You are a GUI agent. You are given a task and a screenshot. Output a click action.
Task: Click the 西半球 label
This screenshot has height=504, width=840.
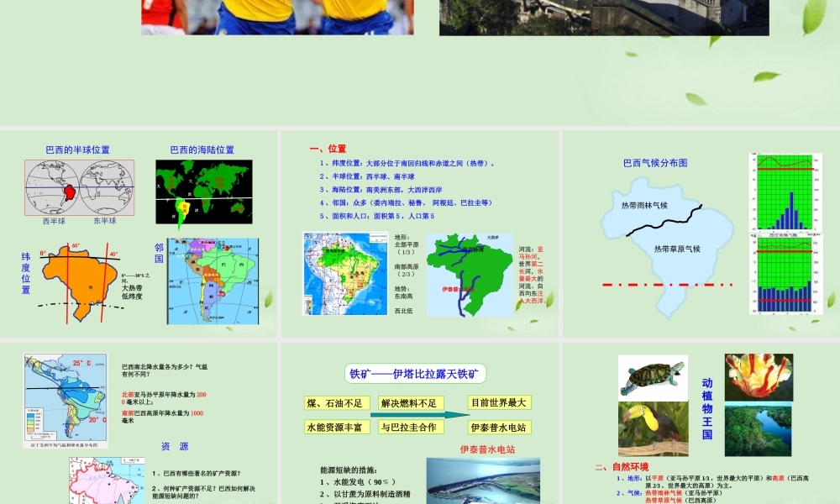point(54,221)
